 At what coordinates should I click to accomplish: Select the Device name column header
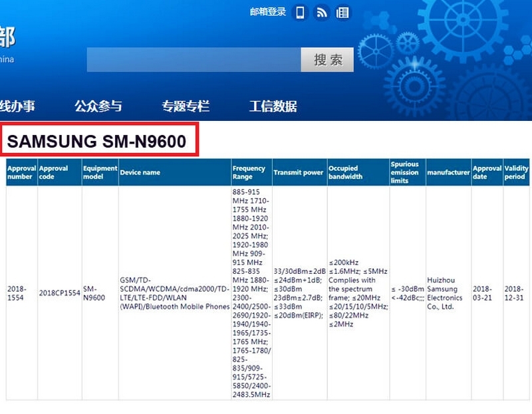coord(175,172)
